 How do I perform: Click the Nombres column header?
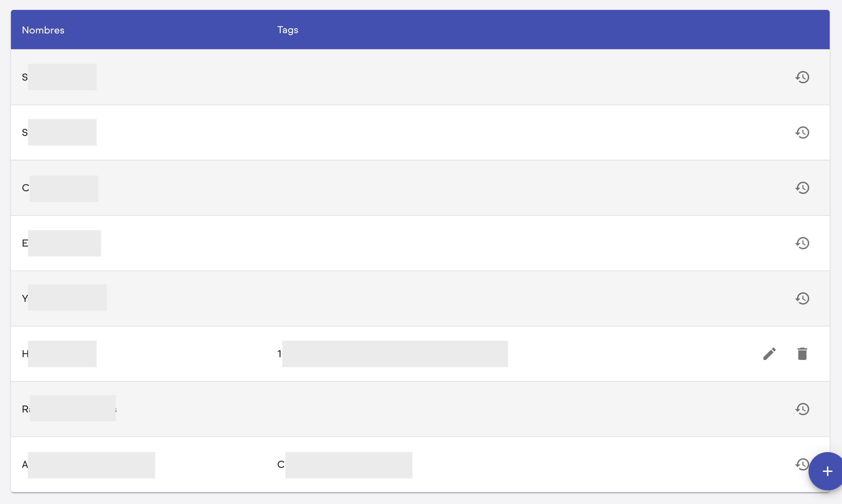click(x=43, y=30)
